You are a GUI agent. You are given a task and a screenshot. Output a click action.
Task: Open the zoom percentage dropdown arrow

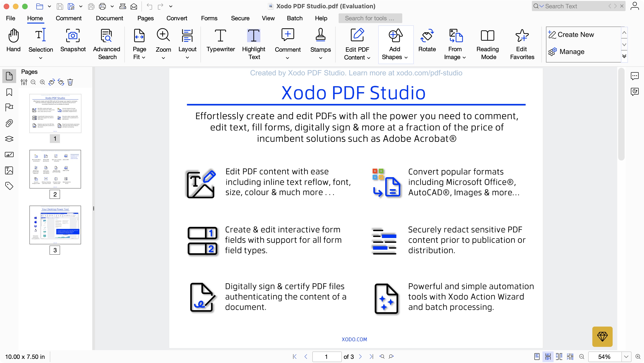(x=626, y=357)
